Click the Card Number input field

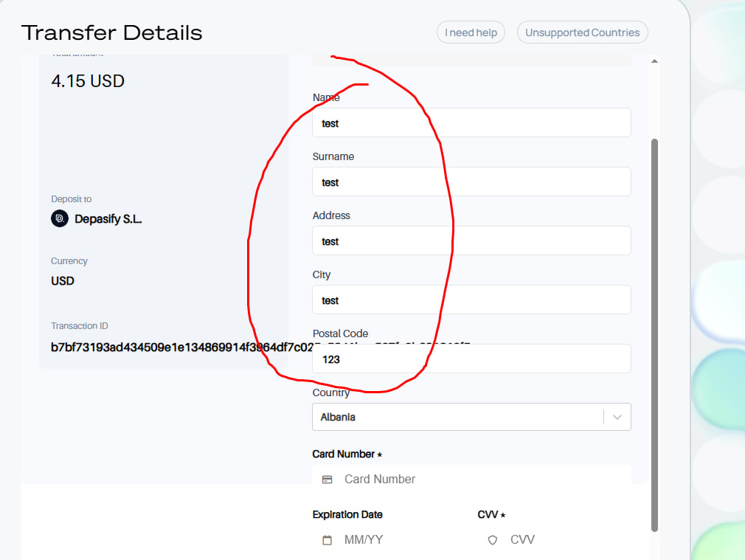coord(479,480)
